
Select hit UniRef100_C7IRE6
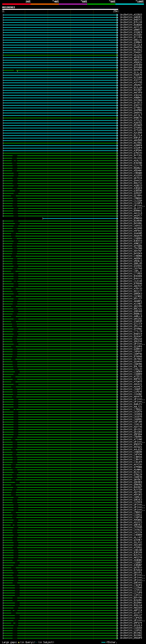[x=131, y=274]
